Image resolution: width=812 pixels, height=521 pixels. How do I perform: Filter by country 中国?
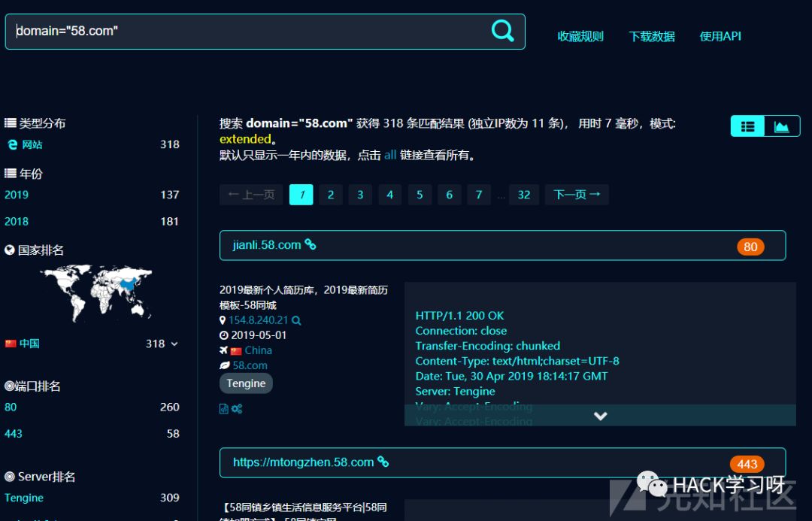pyautogui.click(x=29, y=344)
